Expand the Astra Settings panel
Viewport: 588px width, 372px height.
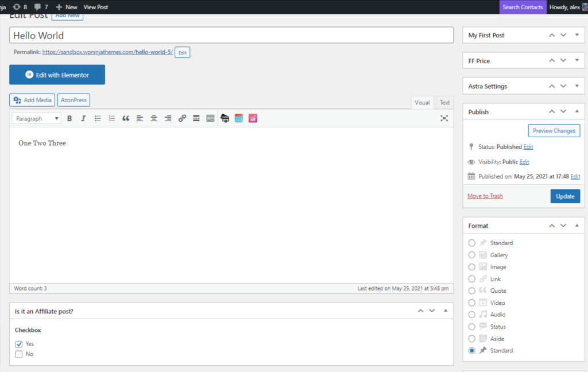click(577, 86)
